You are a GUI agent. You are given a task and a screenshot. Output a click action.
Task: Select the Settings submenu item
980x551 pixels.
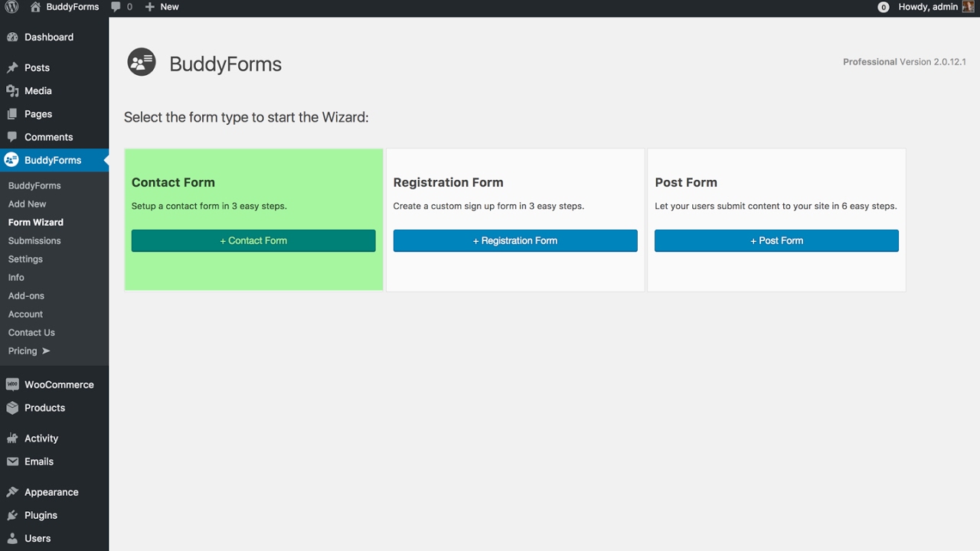click(25, 259)
